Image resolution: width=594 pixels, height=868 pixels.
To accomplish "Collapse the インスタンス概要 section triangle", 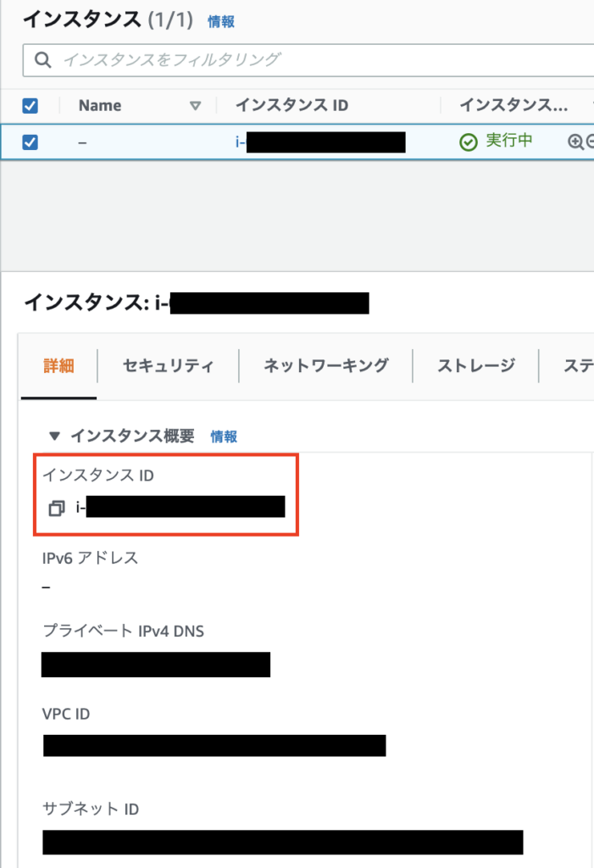I will [x=54, y=437].
